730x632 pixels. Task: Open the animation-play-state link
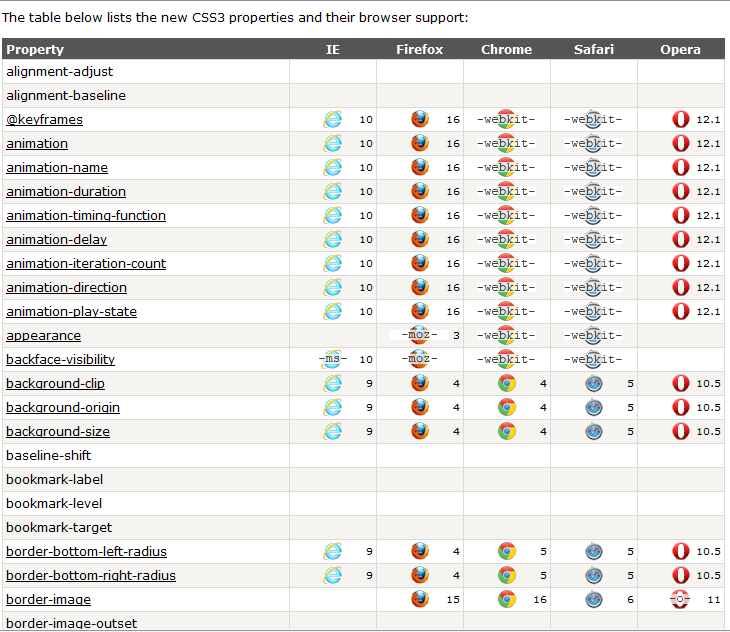pos(71,311)
